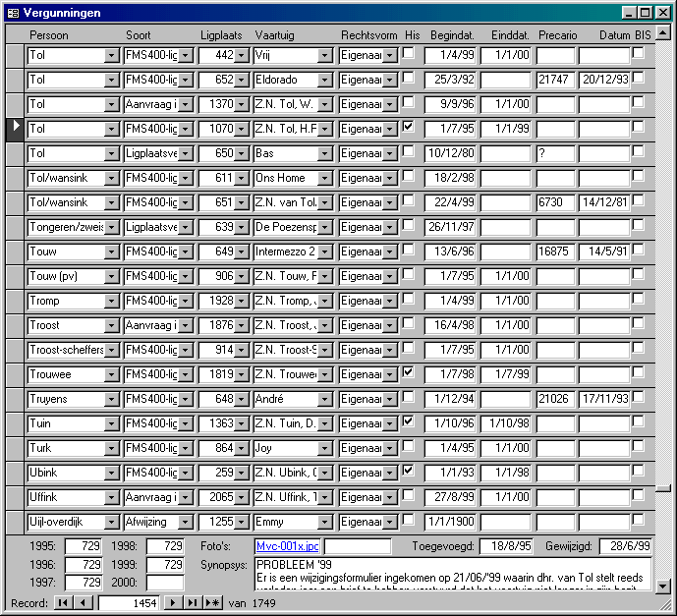The width and height of the screenshot is (677, 616).
Task: Click the 1995 field showing 729
Action: 83,546
